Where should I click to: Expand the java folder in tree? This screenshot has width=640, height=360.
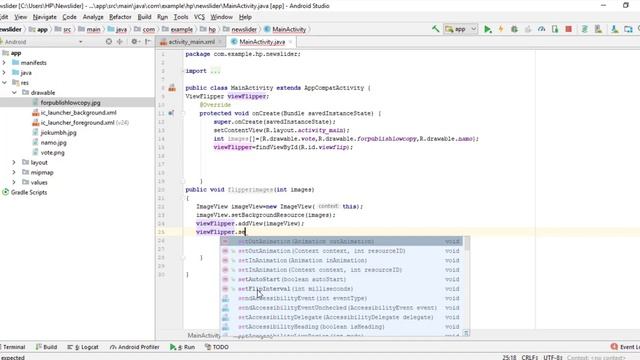(4, 73)
